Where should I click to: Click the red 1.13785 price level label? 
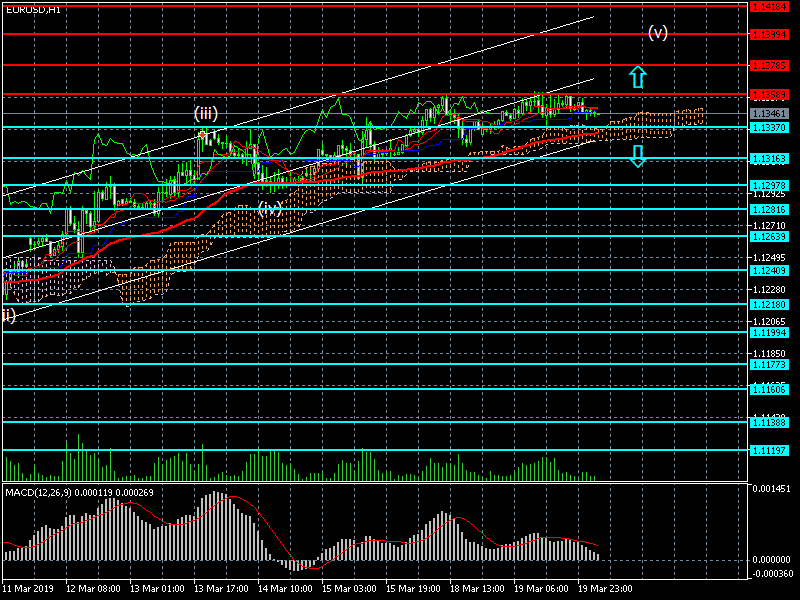(769, 66)
